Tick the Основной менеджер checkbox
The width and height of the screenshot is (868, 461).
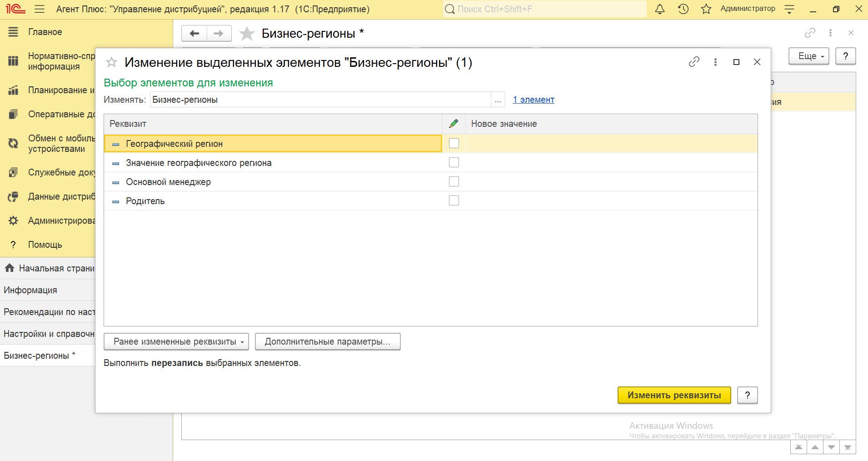454,181
